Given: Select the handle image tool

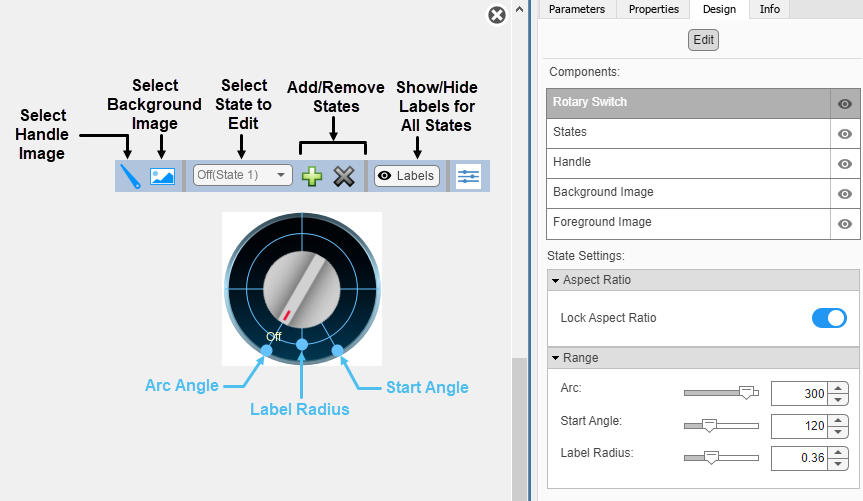Looking at the screenshot, I should coord(130,176).
